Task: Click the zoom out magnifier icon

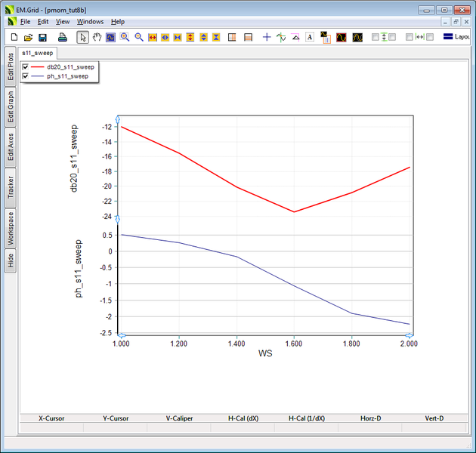Action: point(139,37)
